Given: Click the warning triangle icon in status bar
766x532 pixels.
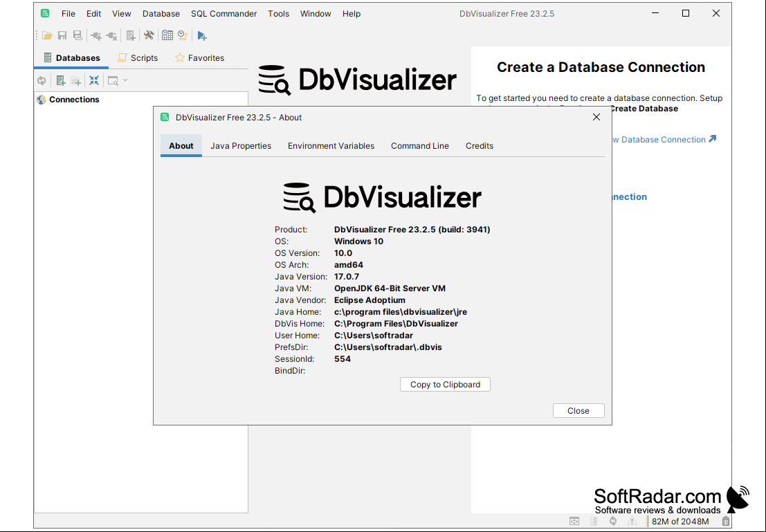Looking at the screenshot, I should click(x=632, y=521).
